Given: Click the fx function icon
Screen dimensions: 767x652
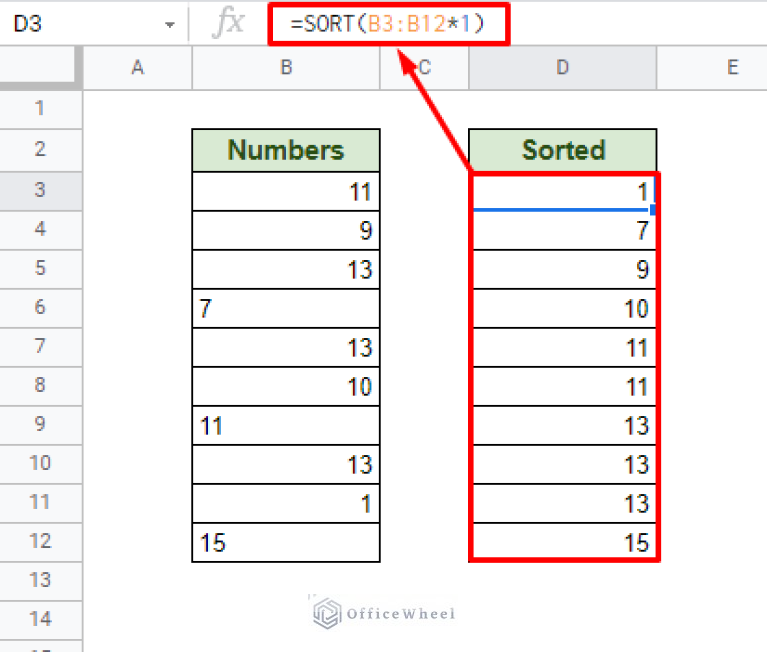Looking at the screenshot, I should tap(228, 22).
